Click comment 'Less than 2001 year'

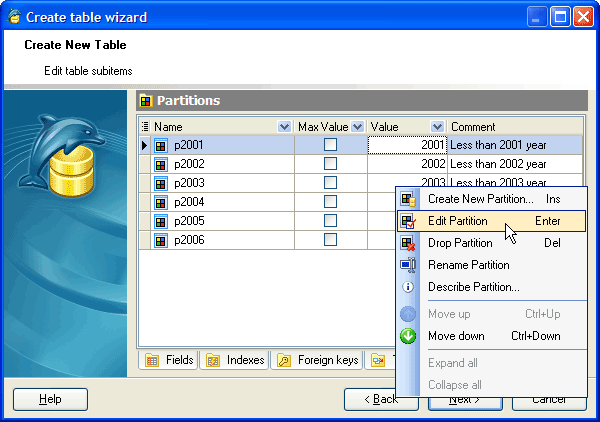(x=498, y=145)
